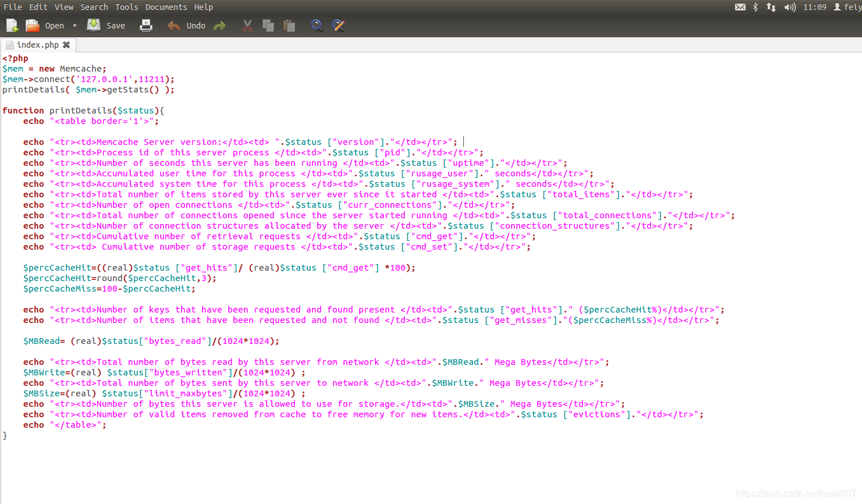Open the sound volume indicator
This screenshot has width=862, height=504.
790,7
